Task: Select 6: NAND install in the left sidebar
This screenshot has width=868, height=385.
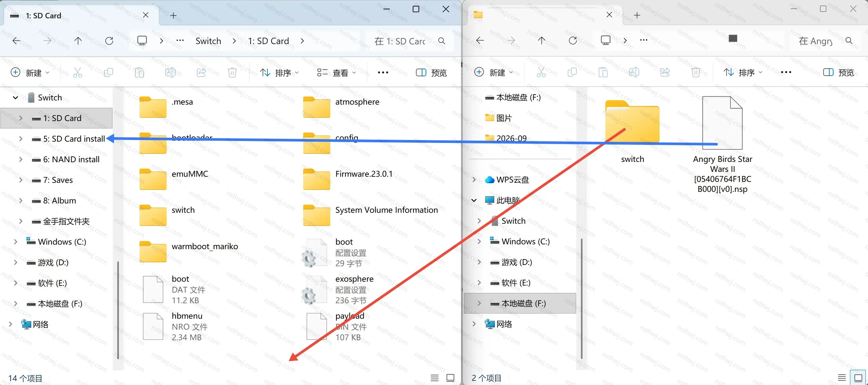Action: 56,159
